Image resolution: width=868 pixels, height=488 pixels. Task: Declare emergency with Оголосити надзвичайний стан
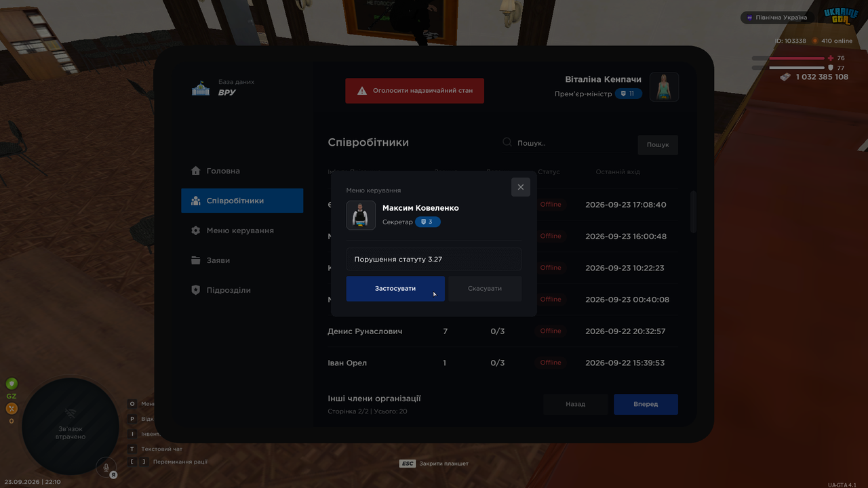coord(415,91)
